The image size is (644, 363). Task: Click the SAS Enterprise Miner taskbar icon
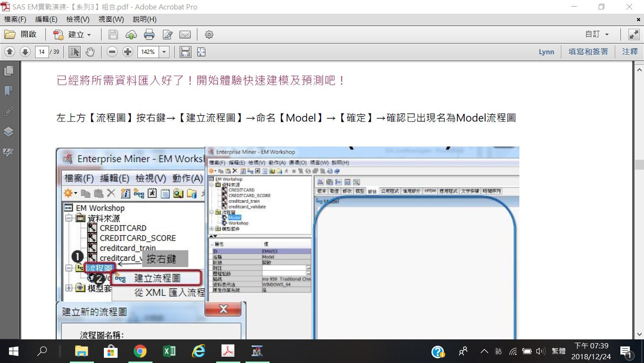click(257, 351)
